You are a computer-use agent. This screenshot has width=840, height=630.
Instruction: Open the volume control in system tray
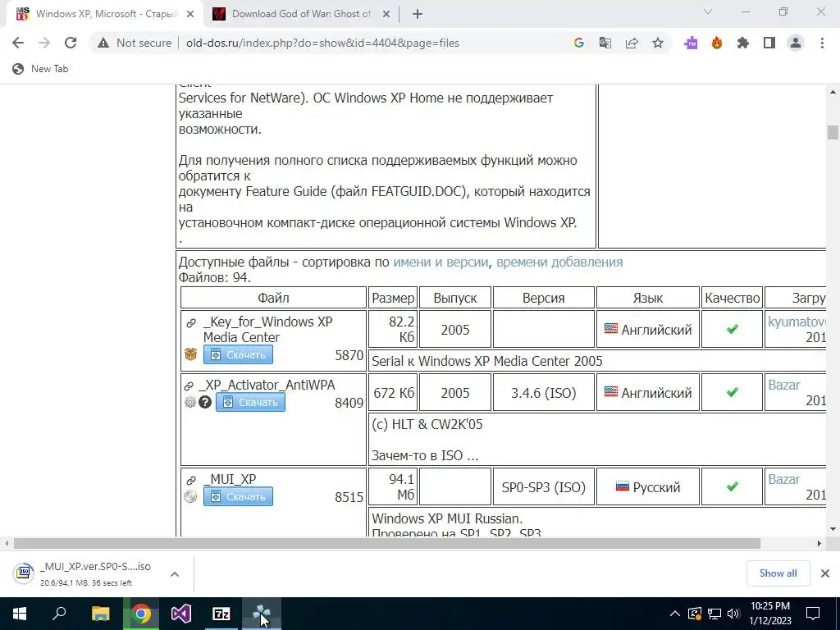coord(734,614)
